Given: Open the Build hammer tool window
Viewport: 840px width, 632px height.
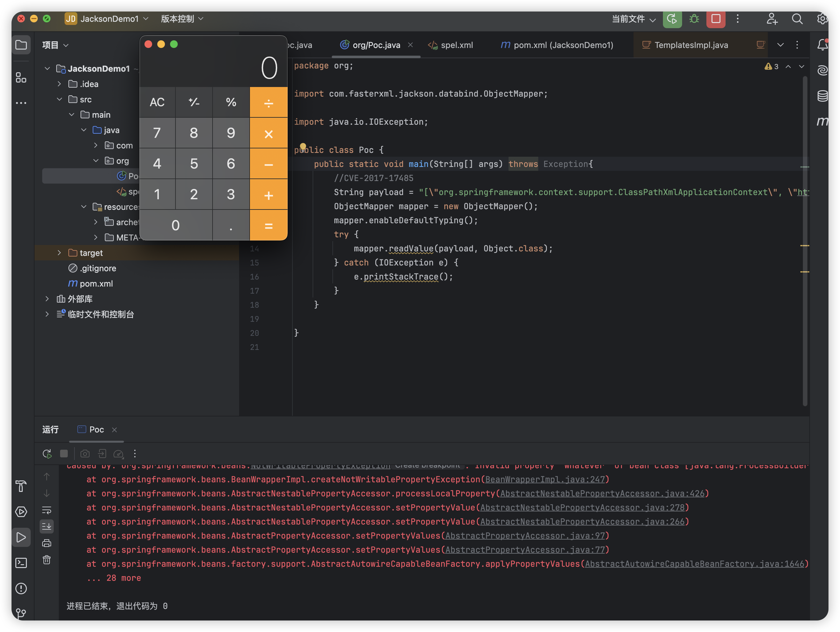Looking at the screenshot, I should click(x=21, y=486).
